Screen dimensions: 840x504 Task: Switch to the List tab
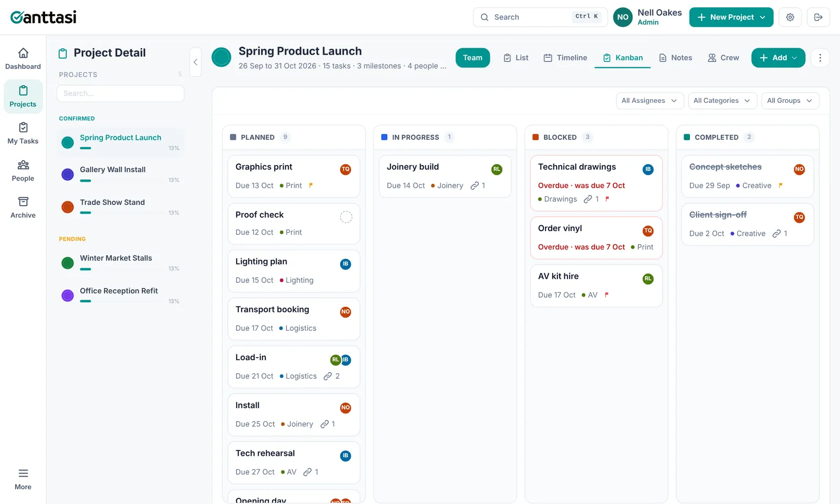[x=516, y=58]
